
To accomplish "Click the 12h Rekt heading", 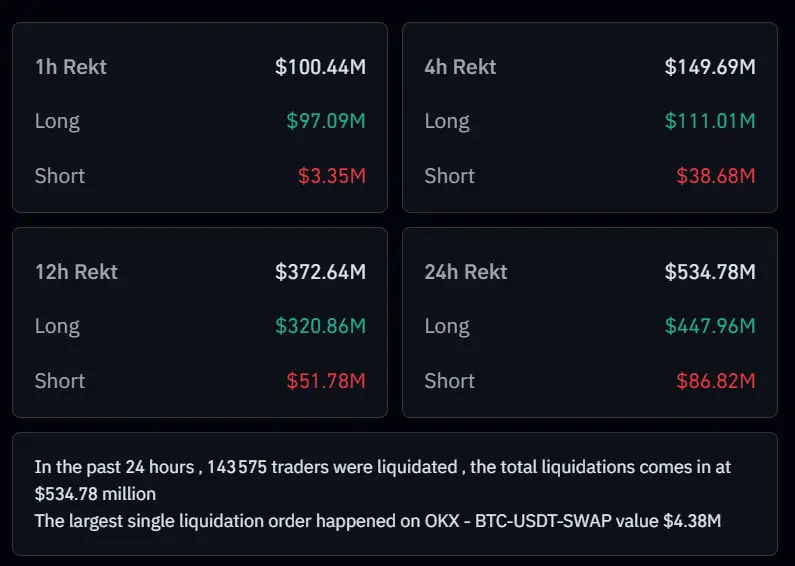I will pos(76,272).
